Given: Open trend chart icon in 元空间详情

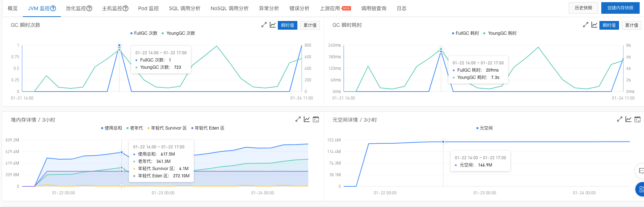Looking at the screenshot, I should tap(628, 119).
